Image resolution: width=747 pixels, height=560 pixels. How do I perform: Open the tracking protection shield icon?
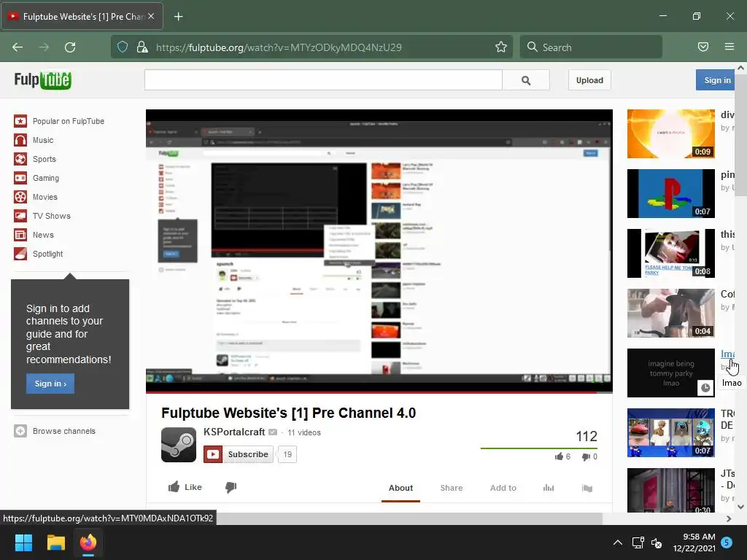click(x=123, y=47)
